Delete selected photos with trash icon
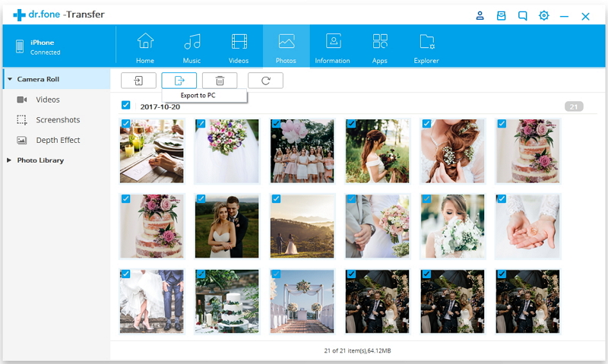The height and width of the screenshot is (364, 608). coord(220,81)
